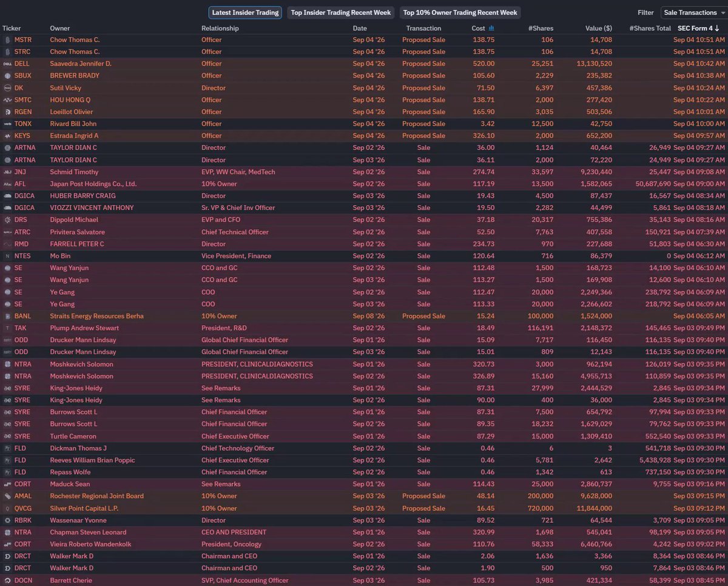
Task: Click the KEYS ticker logo icon
Action: point(7,136)
